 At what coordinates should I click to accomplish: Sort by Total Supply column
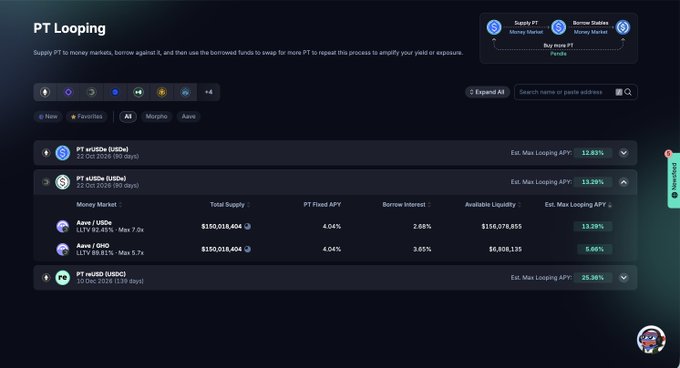230,205
